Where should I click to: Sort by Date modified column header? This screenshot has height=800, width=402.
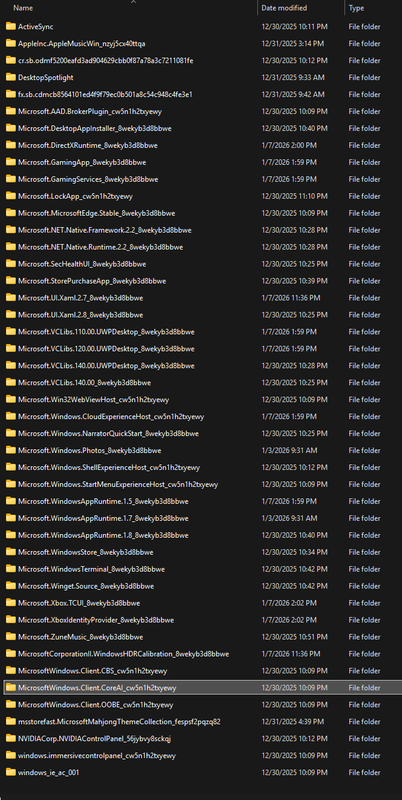coord(284,8)
